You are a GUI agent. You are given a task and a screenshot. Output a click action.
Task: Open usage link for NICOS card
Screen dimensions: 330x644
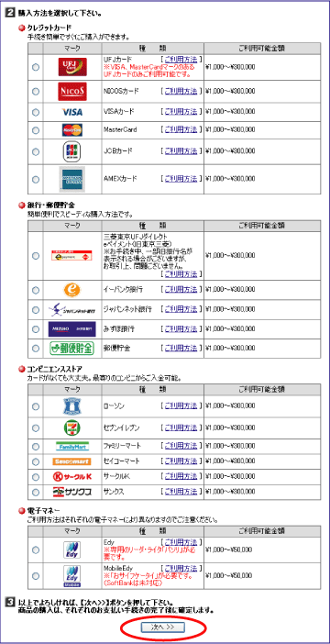[x=181, y=91]
